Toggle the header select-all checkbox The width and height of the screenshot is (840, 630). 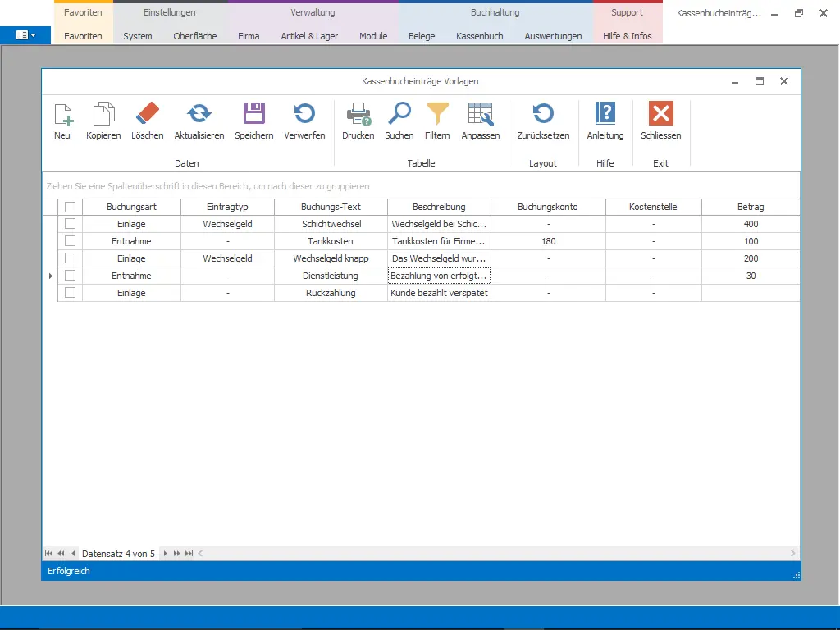[71, 207]
